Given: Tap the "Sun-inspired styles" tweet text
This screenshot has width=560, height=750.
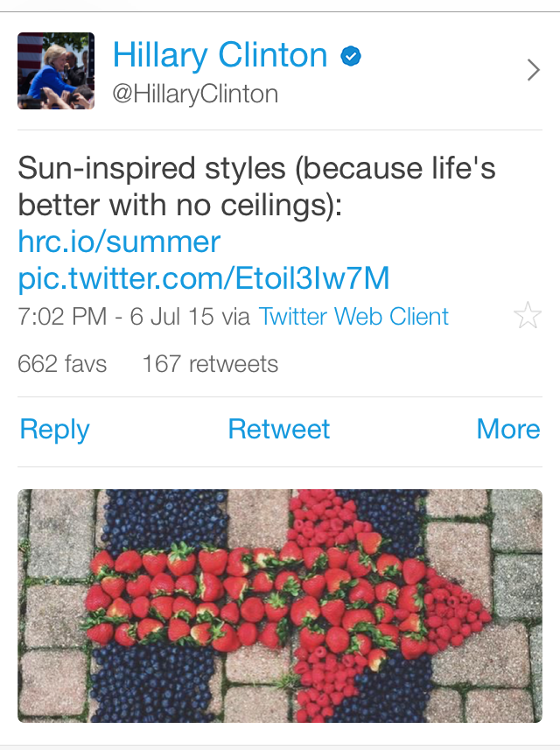Looking at the screenshot, I should point(256,168).
